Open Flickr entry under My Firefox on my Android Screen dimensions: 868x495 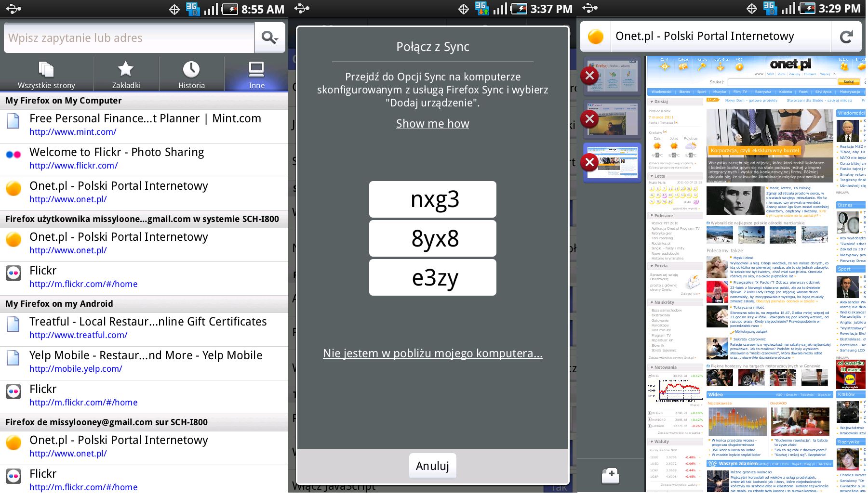click(144, 397)
